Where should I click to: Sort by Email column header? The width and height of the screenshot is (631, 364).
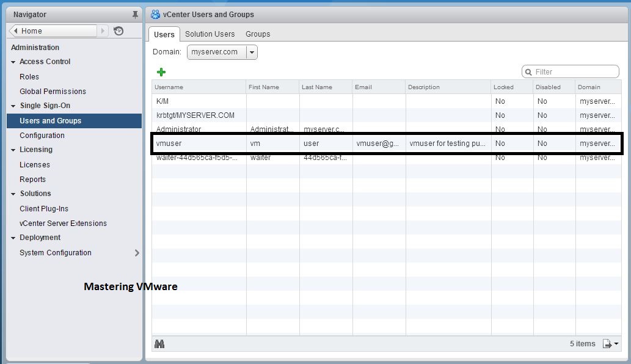(379, 87)
